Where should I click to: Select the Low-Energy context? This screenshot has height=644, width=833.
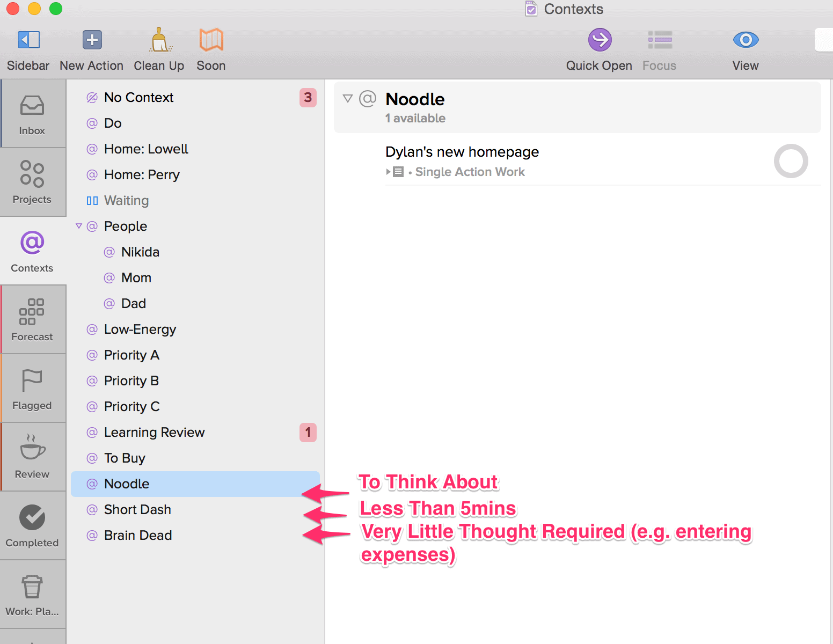click(195, 330)
